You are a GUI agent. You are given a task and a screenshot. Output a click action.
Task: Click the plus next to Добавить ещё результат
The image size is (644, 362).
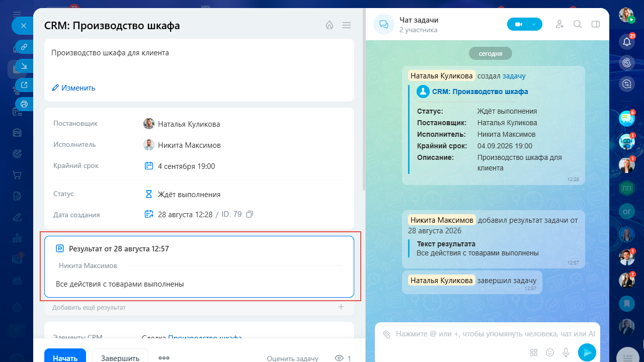pyautogui.click(x=341, y=307)
